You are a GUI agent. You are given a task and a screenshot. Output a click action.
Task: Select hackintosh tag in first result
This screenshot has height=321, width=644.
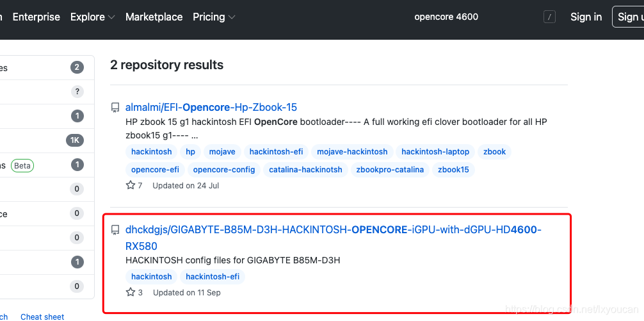click(152, 152)
